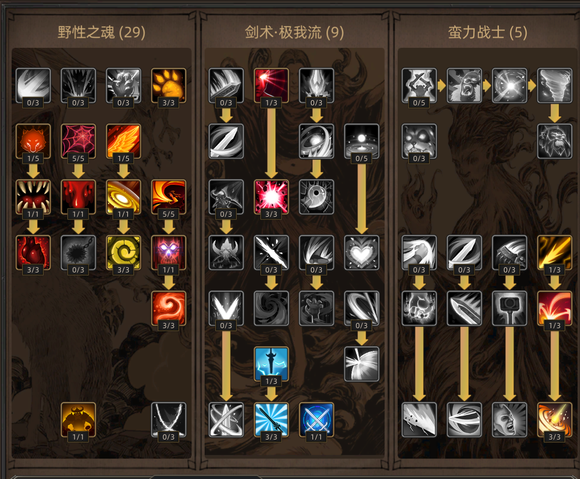Click the orange fox head skill
580x479 pixels.
(x=33, y=141)
